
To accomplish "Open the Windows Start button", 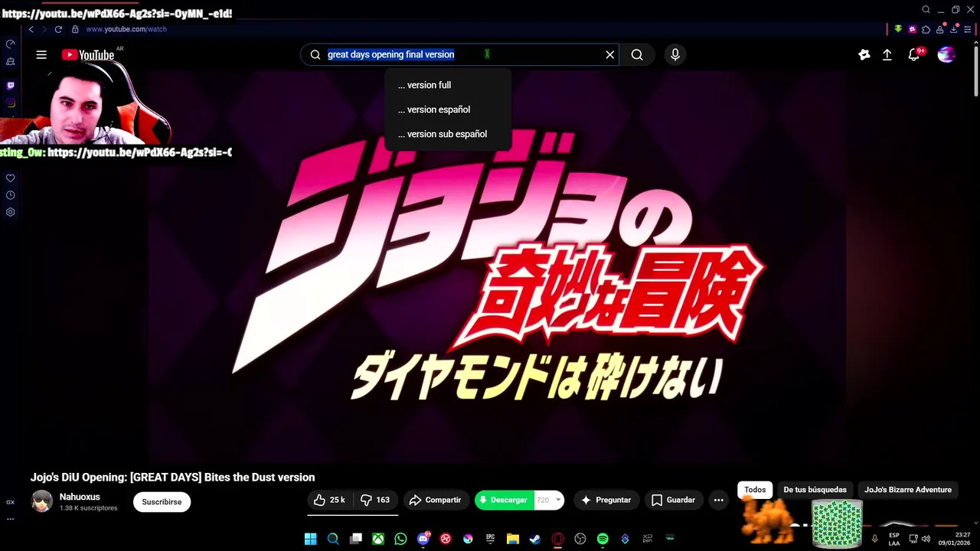I will coord(310,539).
